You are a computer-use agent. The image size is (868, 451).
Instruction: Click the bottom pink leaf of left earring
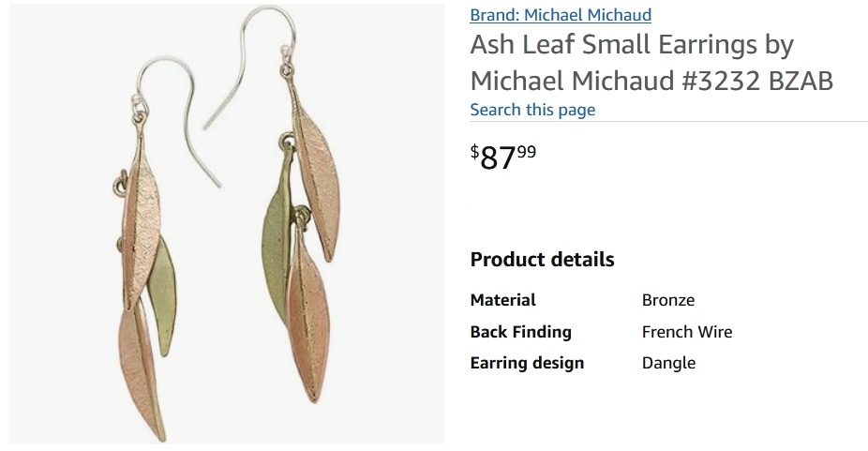coord(142,372)
